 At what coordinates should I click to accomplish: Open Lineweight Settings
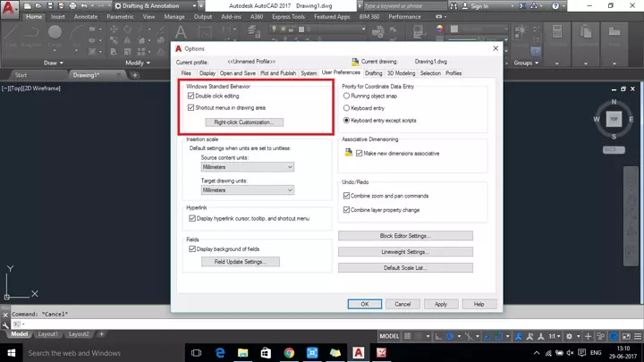pos(405,252)
